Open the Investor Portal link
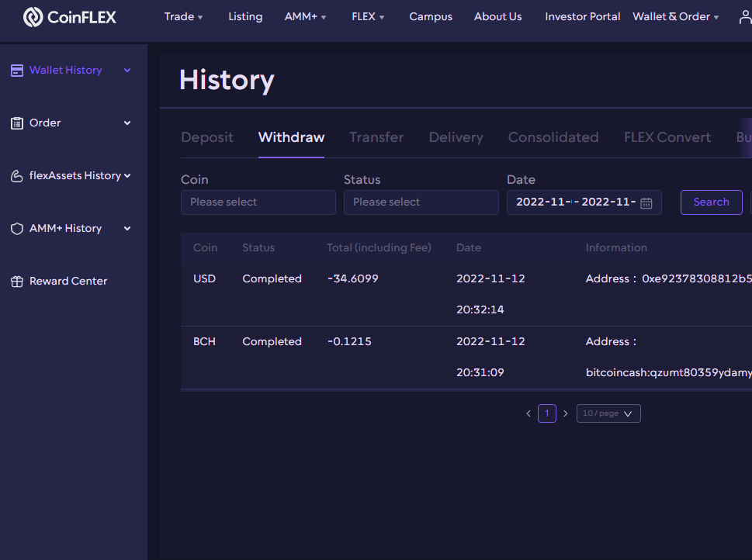The height and width of the screenshot is (560, 752). (x=582, y=17)
